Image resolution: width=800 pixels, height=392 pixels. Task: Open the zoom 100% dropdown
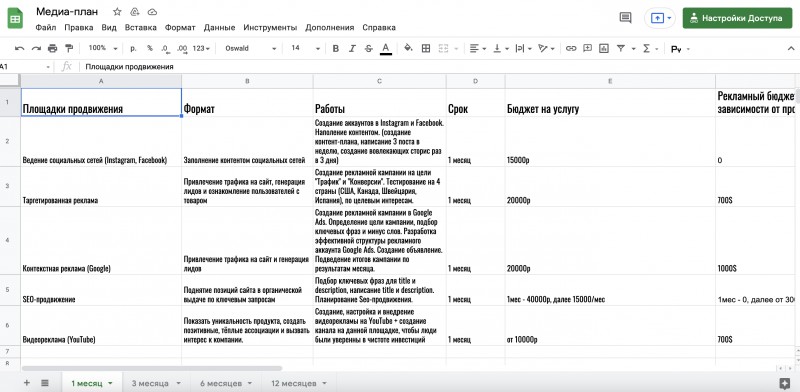point(103,48)
